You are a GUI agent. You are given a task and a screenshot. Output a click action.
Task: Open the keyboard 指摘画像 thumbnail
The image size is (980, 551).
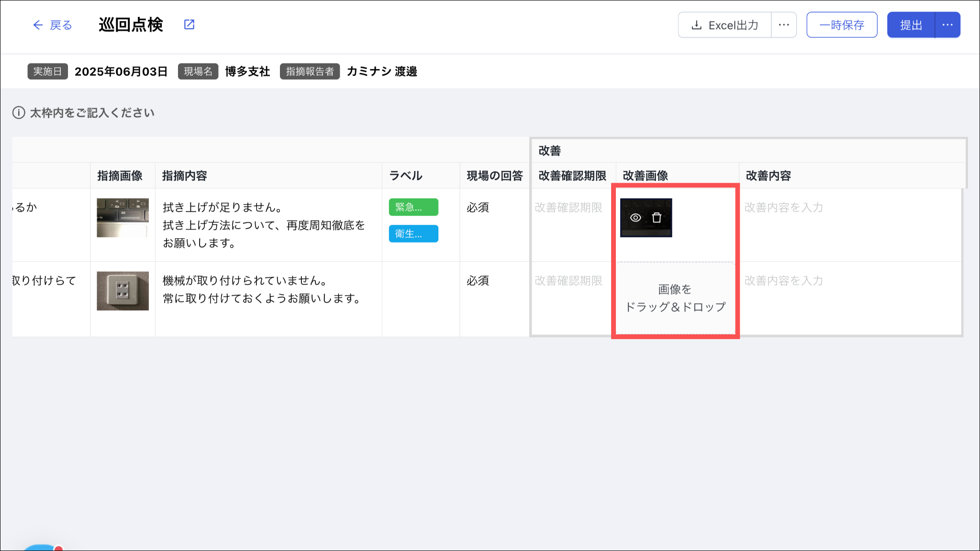pyautogui.click(x=122, y=218)
